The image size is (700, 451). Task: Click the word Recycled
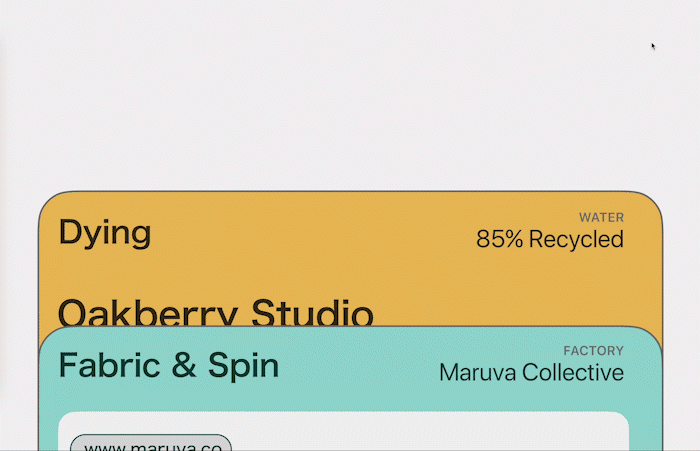[576, 239]
